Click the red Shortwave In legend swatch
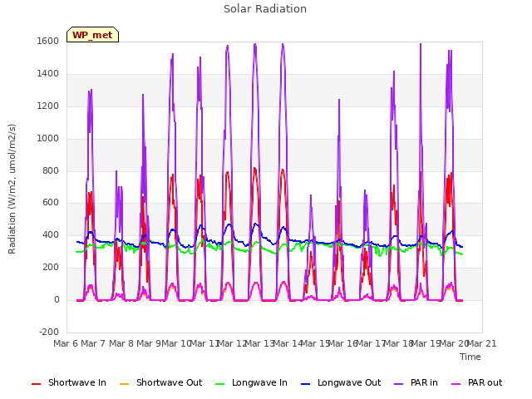 pos(36,384)
